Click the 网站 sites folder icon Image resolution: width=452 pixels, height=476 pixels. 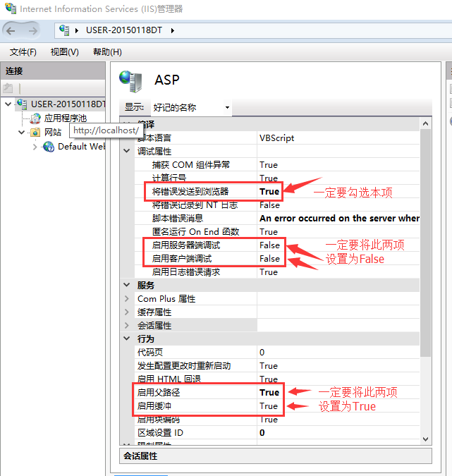pos(35,132)
